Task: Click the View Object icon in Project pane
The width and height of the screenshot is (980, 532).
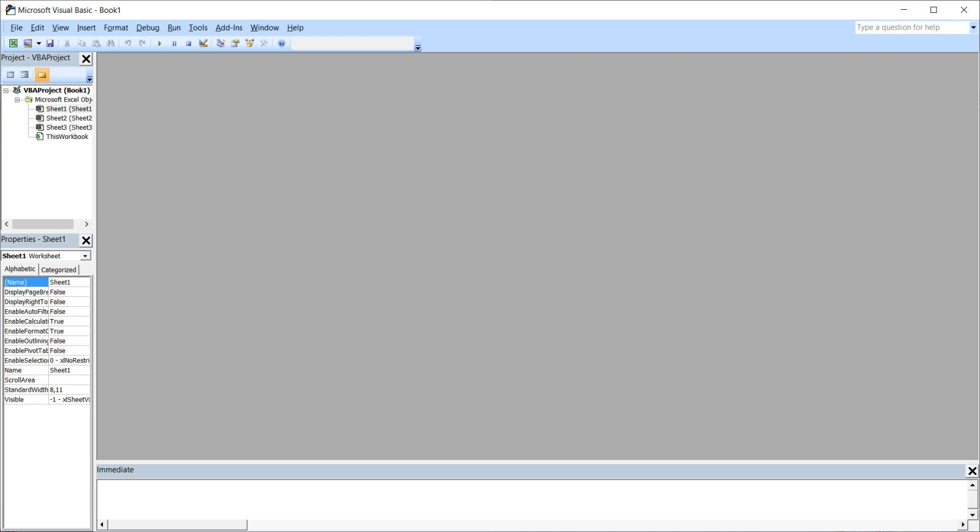Action: coord(24,75)
